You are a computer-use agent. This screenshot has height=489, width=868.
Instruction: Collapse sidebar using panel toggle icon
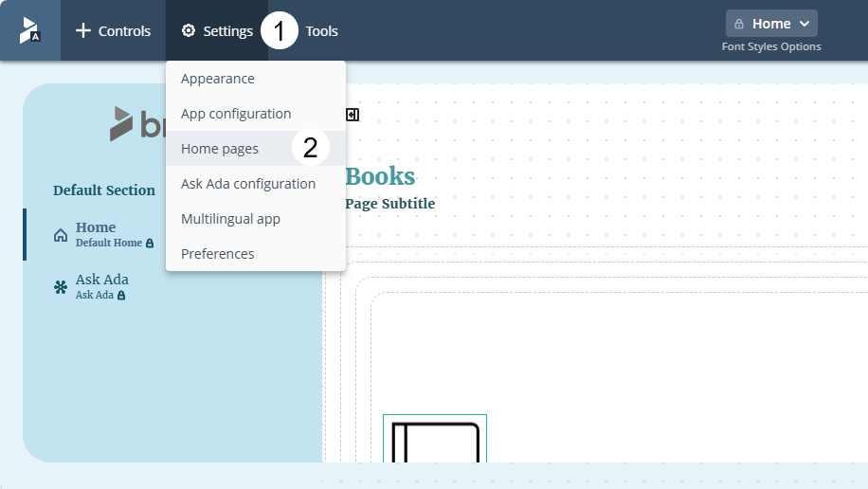pyautogui.click(x=353, y=115)
